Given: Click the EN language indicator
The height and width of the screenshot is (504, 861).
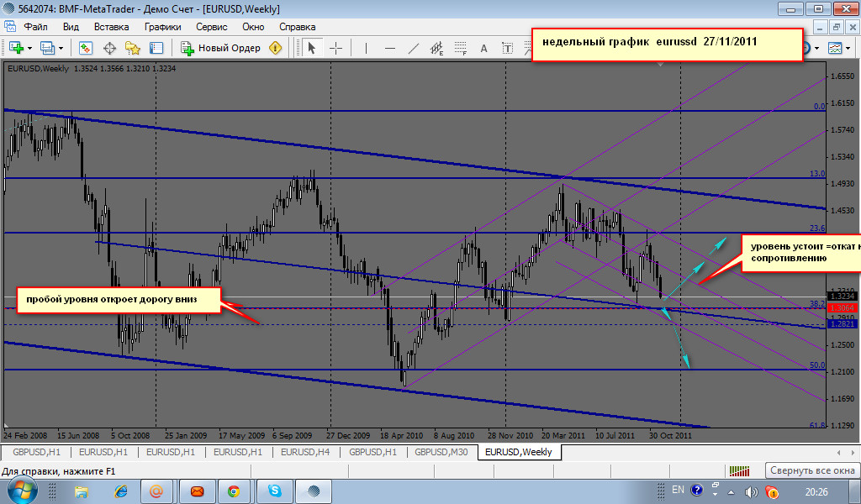Looking at the screenshot, I should point(679,490).
